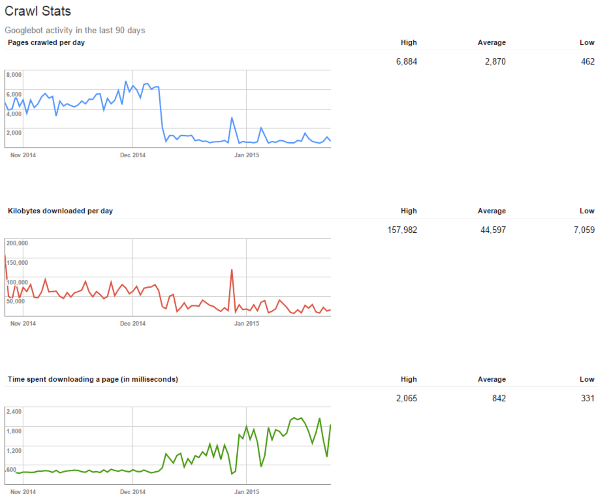Click the Low column label in Kilobytes downloaded row
Screen dimensions: 600x498
(x=587, y=211)
